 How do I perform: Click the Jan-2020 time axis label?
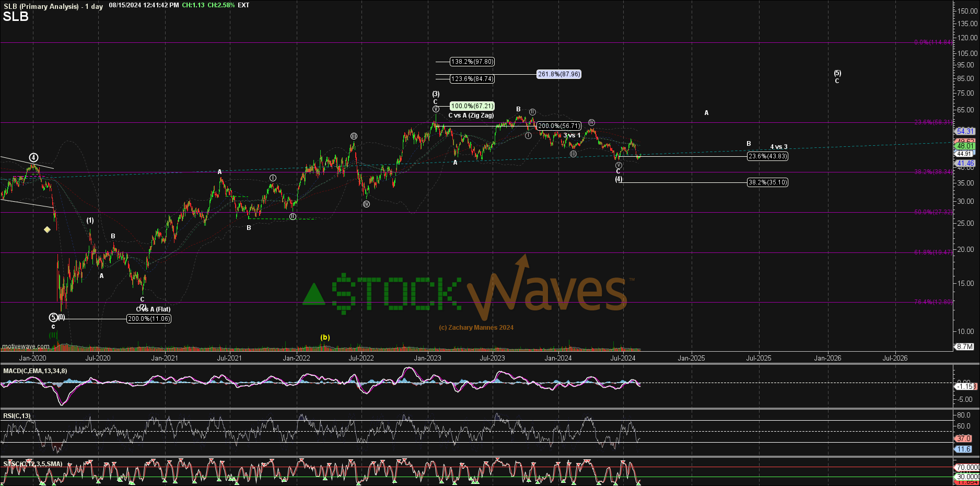(32, 358)
